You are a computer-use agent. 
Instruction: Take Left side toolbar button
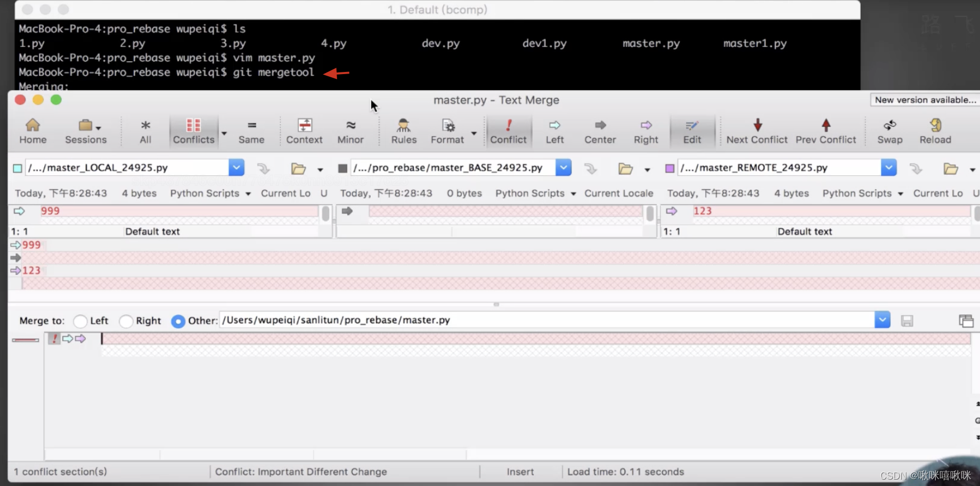(554, 131)
